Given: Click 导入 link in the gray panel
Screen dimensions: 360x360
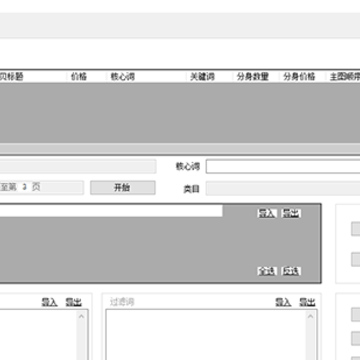Looking at the screenshot, I should click(x=267, y=213).
